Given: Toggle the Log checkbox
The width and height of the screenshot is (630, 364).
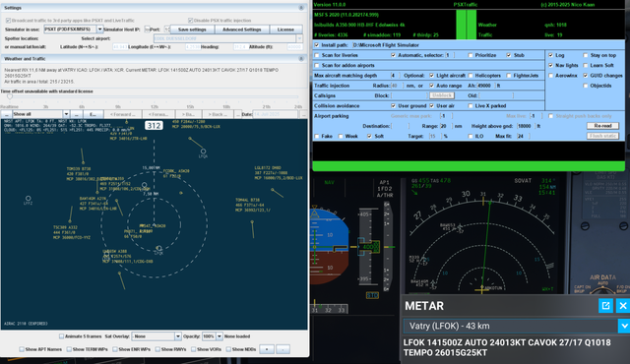Looking at the screenshot, I should pyautogui.click(x=551, y=55).
